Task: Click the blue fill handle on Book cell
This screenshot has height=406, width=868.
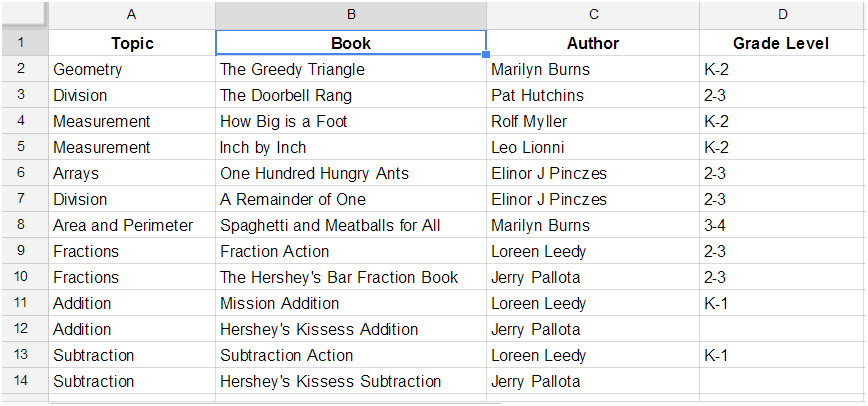Action: coord(486,54)
